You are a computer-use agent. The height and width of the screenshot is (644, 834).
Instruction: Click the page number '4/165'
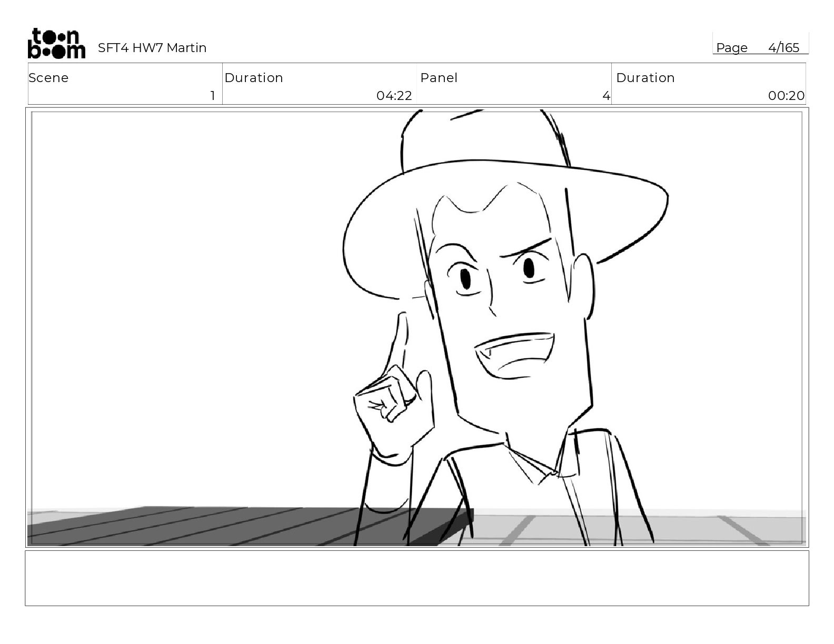click(x=783, y=48)
